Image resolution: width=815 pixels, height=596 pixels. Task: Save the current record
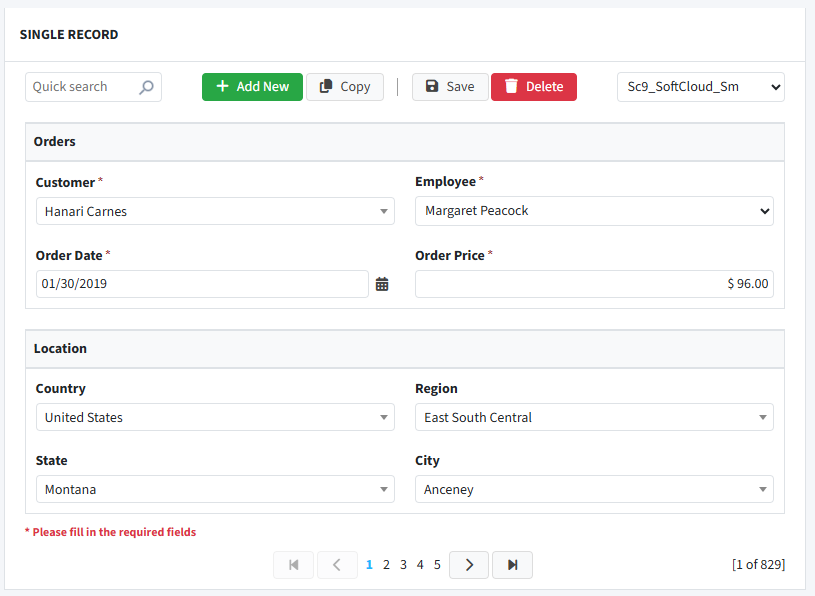click(x=450, y=87)
